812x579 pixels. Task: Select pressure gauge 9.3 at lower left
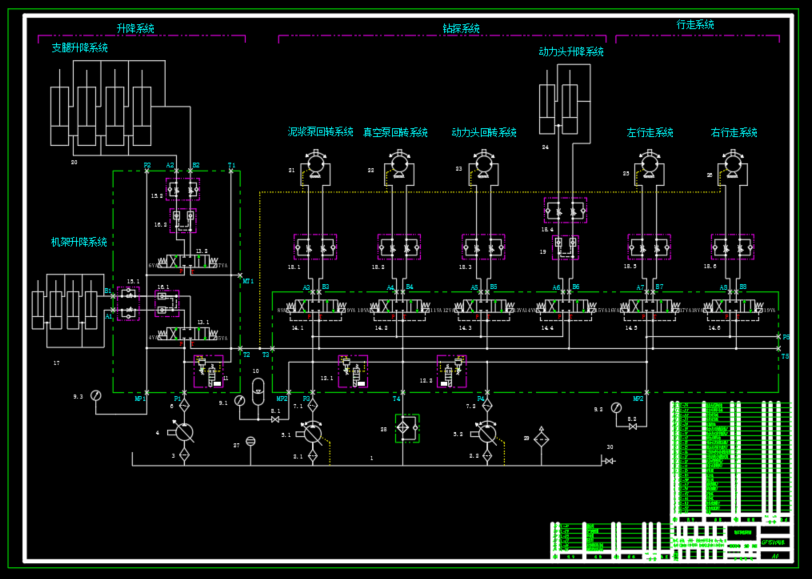[x=95, y=396]
